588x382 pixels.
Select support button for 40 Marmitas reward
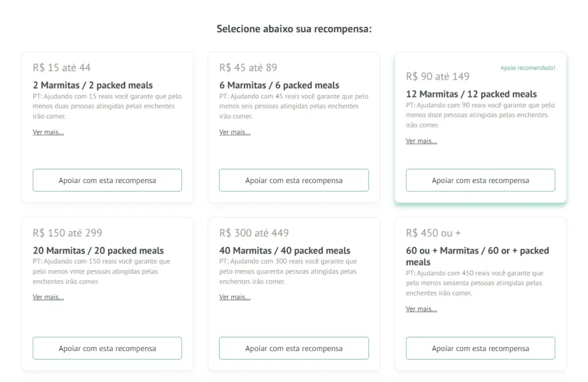pyautogui.click(x=293, y=348)
